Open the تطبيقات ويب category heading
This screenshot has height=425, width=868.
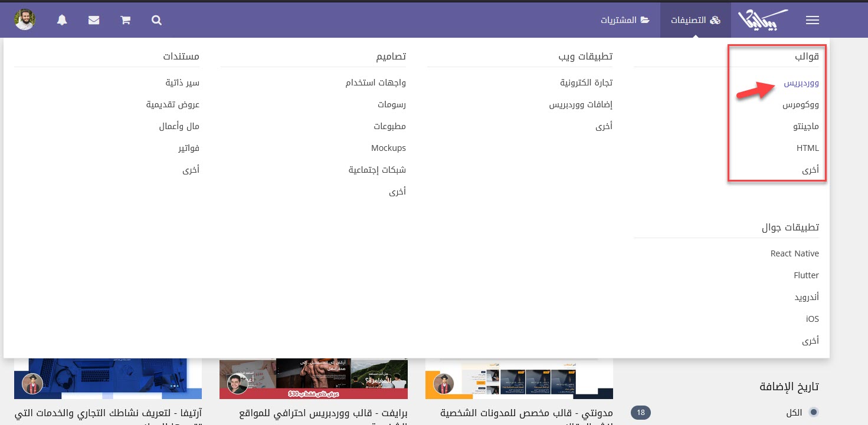click(585, 57)
